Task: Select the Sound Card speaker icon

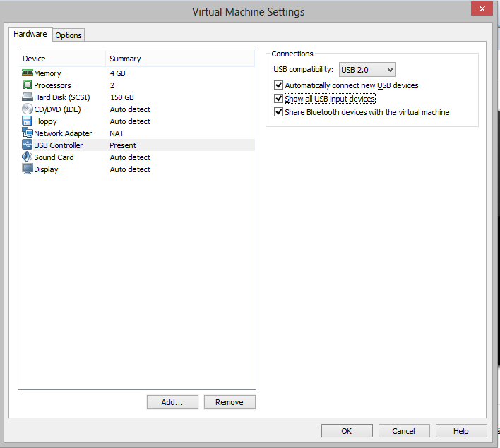Action: coord(27,157)
